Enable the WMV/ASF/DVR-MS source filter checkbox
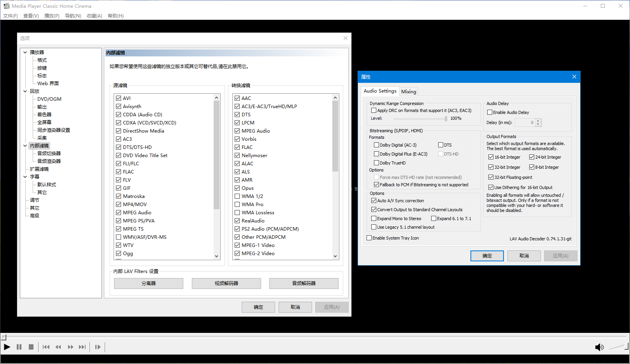The width and height of the screenshot is (630, 364). (119, 237)
